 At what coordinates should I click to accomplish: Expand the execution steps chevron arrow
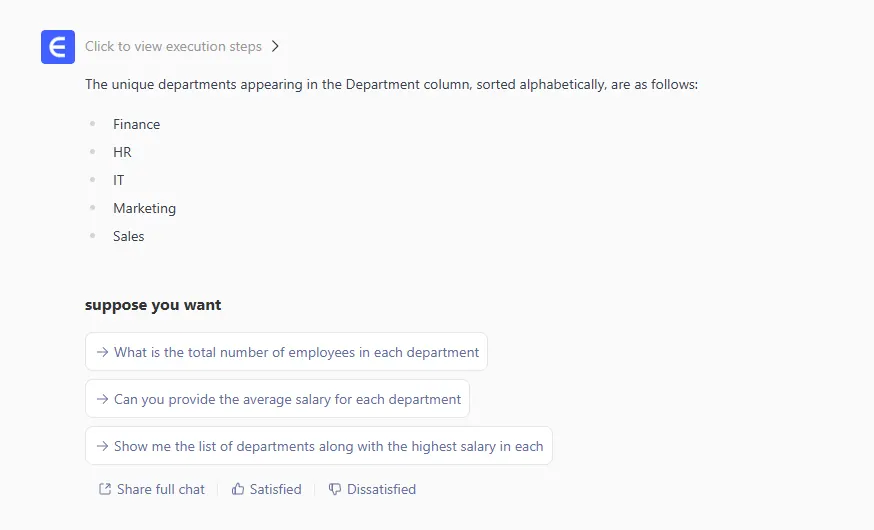point(276,46)
